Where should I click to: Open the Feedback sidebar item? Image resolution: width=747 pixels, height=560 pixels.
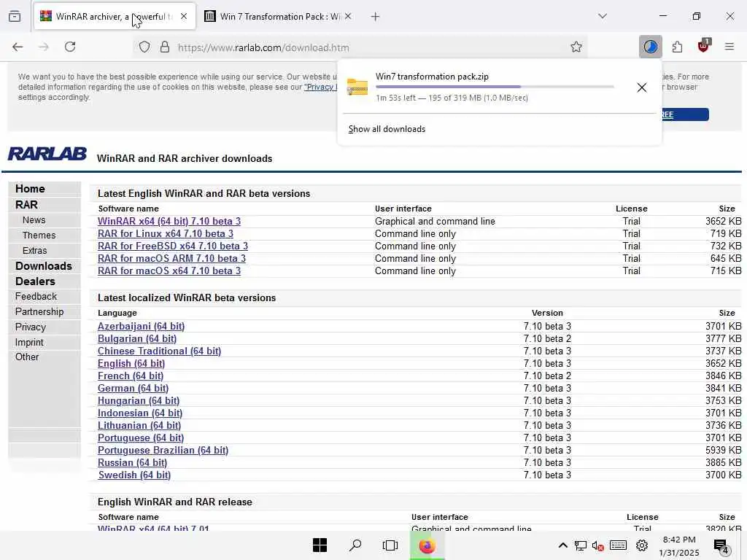(x=36, y=296)
